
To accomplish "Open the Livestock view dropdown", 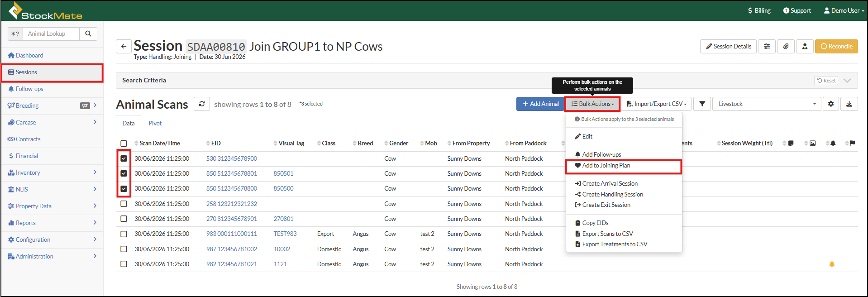I will pos(767,104).
